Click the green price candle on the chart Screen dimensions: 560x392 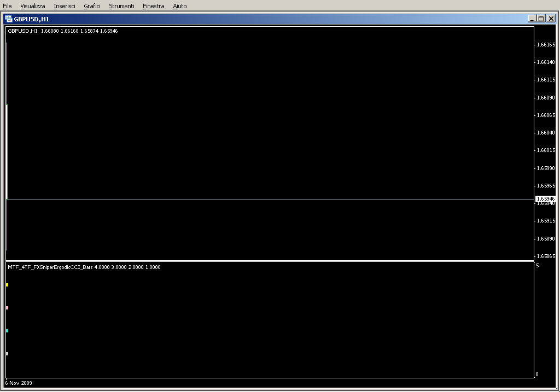click(7, 152)
